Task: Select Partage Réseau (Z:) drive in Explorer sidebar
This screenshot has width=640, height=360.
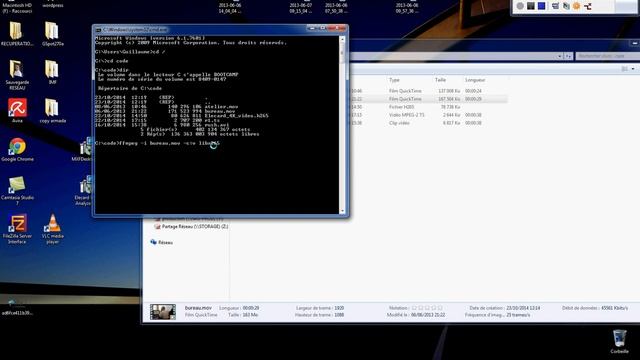Action: [x=191, y=227]
